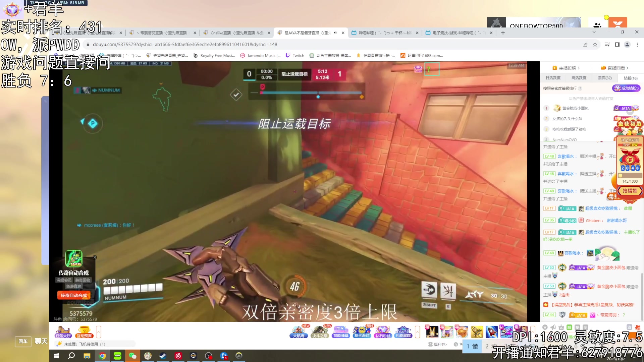Viewport: 644px width, 362px height.
Task: Expand the left activity icons arrow
Action: [x=98, y=332]
